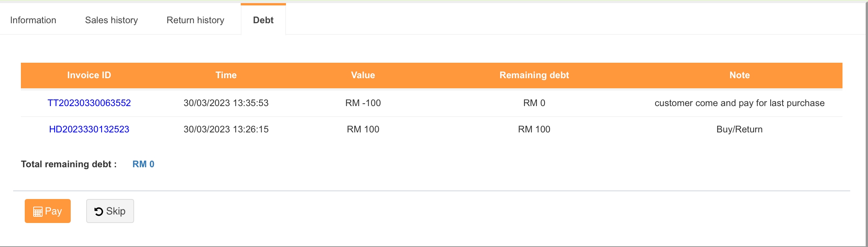Open the Information tab

click(x=33, y=20)
